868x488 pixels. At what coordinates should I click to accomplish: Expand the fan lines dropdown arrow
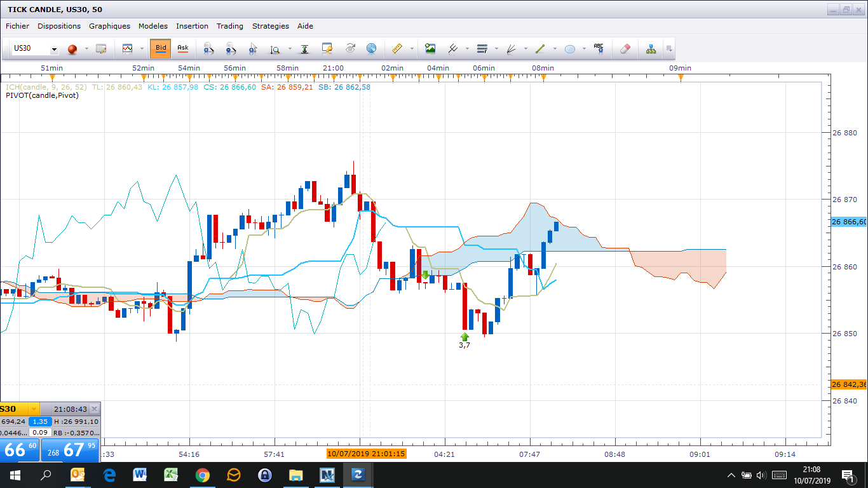tap(526, 49)
